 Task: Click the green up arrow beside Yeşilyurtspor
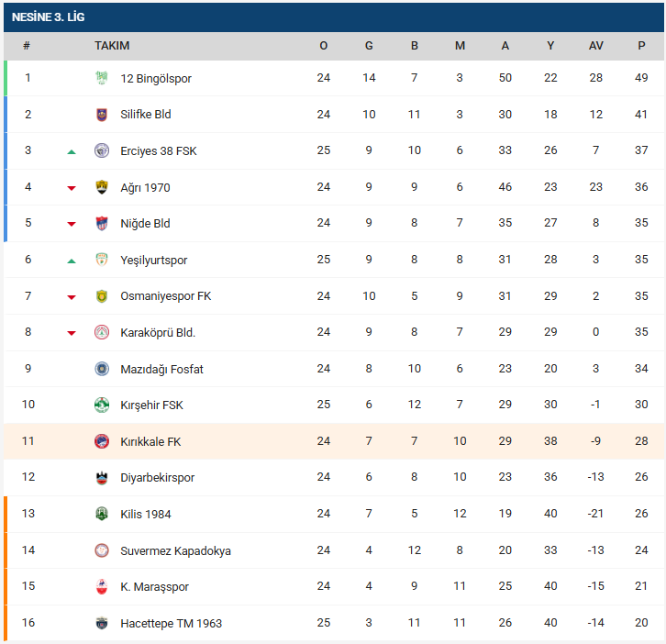[x=72, y=261]
